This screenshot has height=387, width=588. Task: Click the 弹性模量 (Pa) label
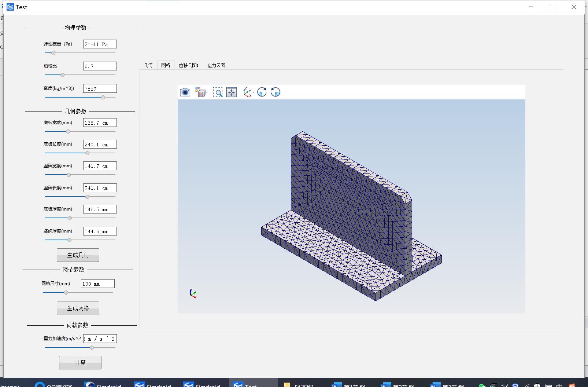58,44
